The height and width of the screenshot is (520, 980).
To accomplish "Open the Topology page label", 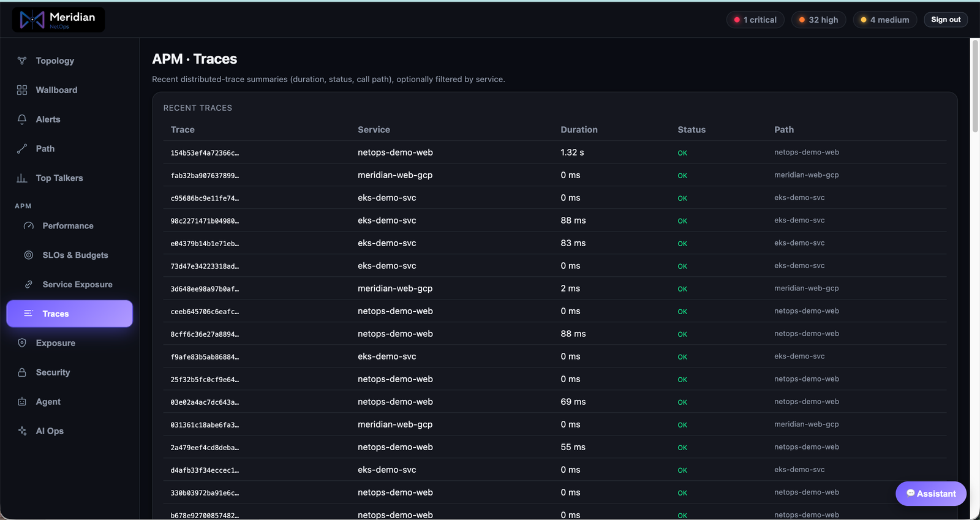I will click(55, 61).
